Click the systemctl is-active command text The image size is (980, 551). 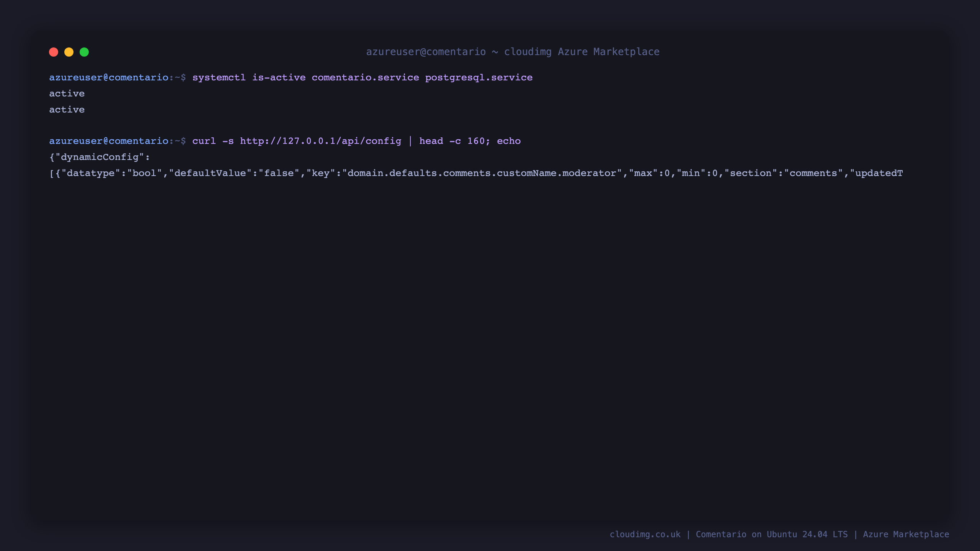(249, 77)
